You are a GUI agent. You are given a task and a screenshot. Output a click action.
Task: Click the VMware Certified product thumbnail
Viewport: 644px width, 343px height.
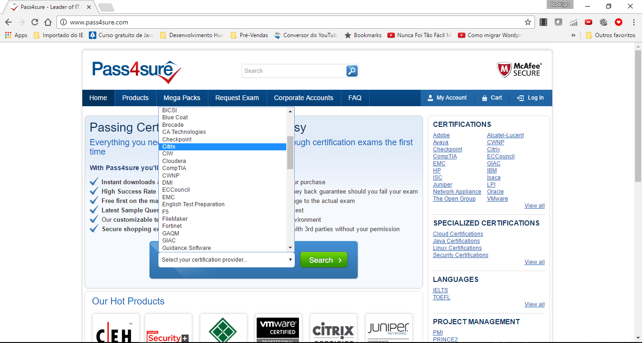(278, 328)
